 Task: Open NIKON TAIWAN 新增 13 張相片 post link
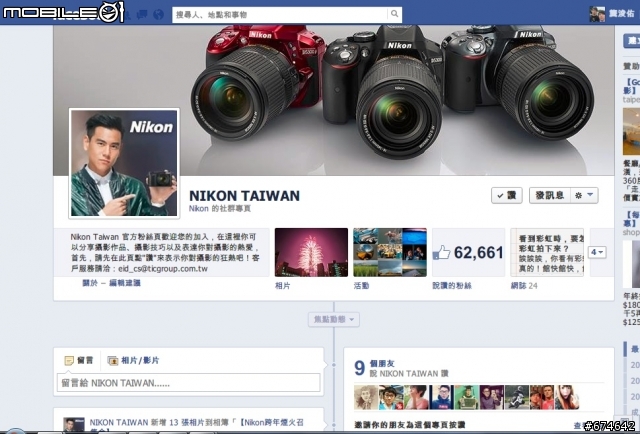tap(197, 423)
